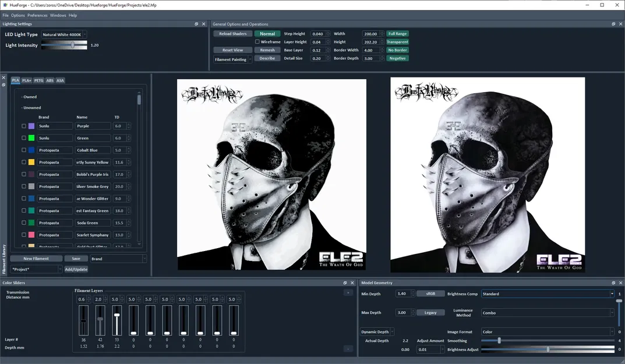Float the Model Geometry panel
625x364 pixels.
tap(613, 283)
